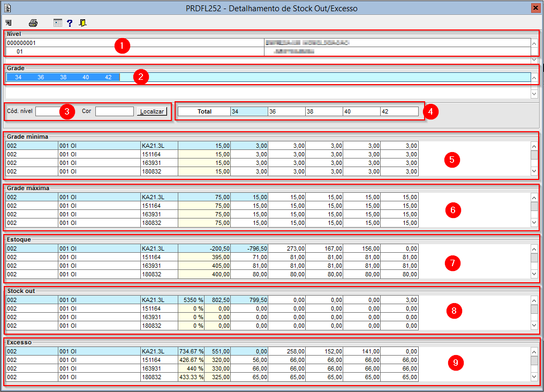Click the blue question mark help icon
544x392 pixels.
70,23
